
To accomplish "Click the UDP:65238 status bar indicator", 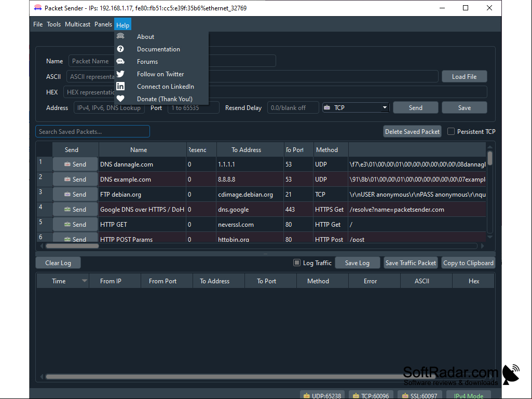I will pyautogui.click(x=322, y=395).
